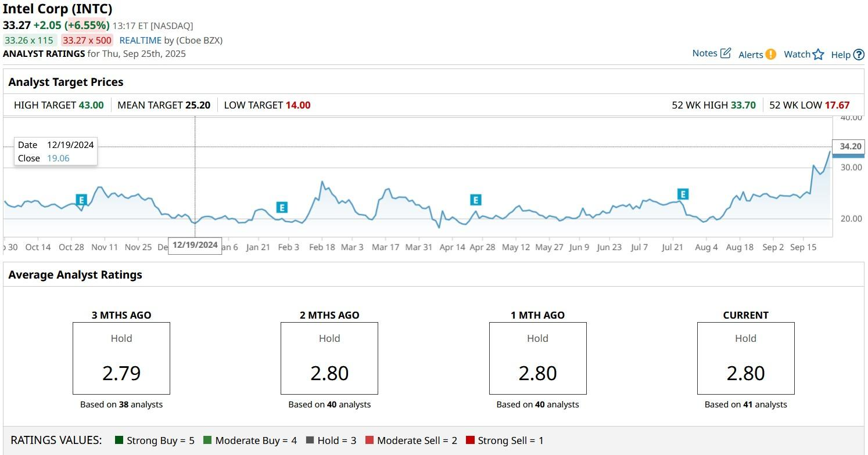
Task: Click the Jun 9 label on chart axis
Action: click(x=579, y=247)
